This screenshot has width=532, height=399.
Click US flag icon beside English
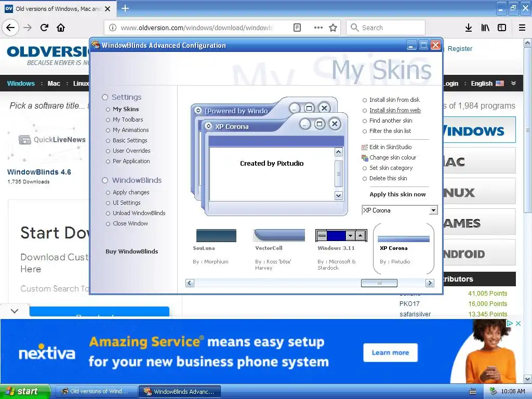500,83
